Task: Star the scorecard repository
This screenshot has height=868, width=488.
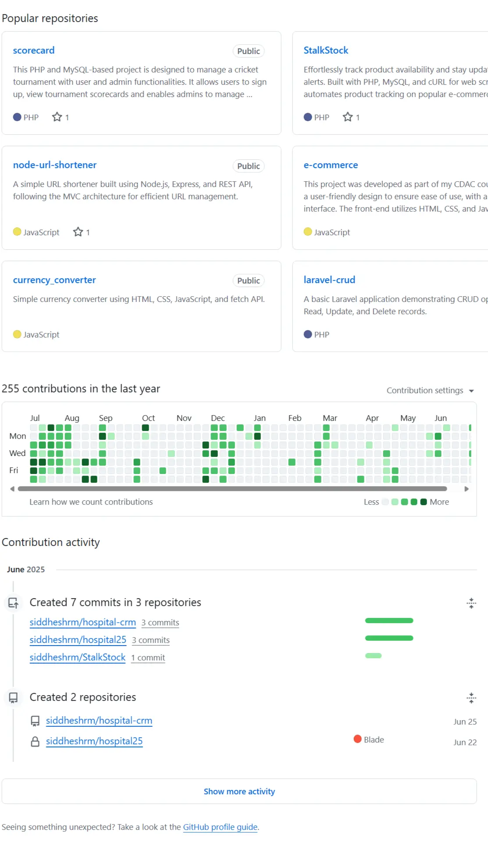Action: click(x=57, y=117)
